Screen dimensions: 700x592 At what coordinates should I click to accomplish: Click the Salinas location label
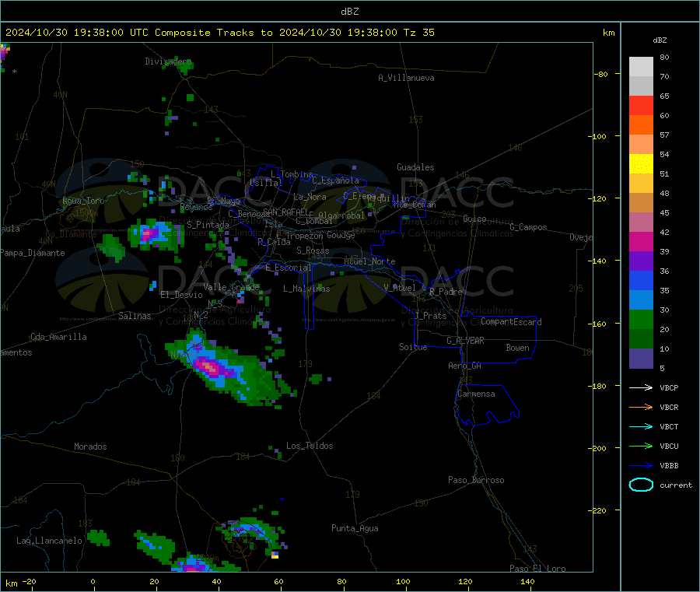click(x=135, y=316)
